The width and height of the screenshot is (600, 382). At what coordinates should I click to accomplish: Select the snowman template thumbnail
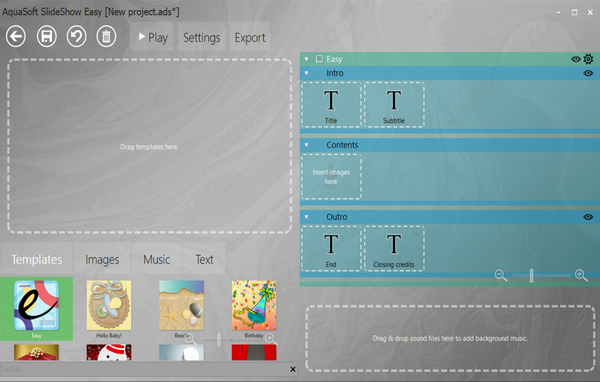[109, 353]
